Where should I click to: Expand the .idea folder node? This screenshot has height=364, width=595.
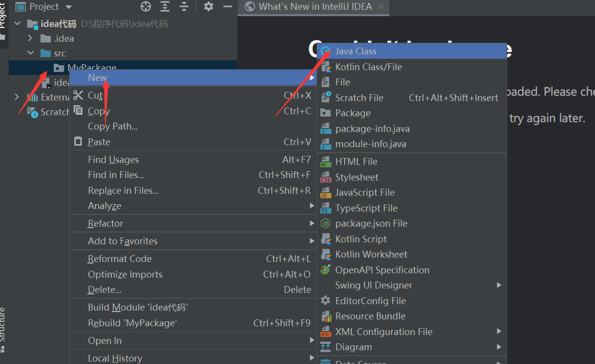(x=30, y=38)
